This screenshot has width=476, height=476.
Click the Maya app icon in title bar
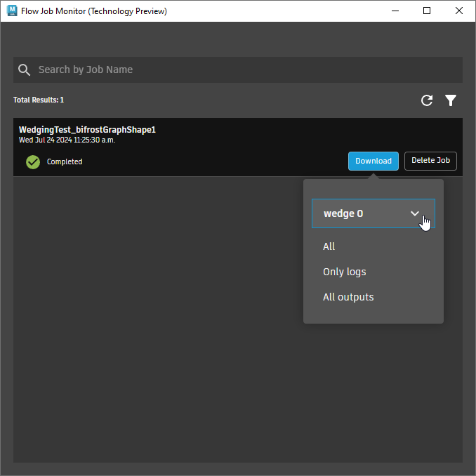tap(12, 11)
